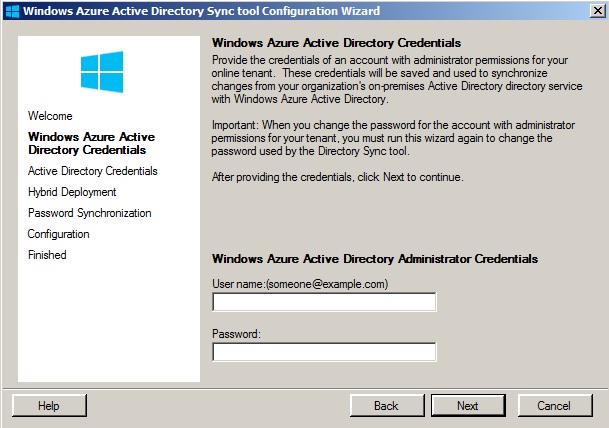Focus the Password input field
The height and width of the screenshot is (428, 609).
[324, 352]
